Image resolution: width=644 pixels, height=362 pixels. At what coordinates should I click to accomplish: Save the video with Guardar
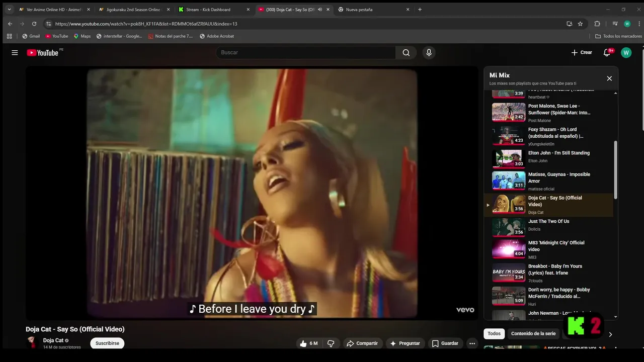(x=445, y=343)
